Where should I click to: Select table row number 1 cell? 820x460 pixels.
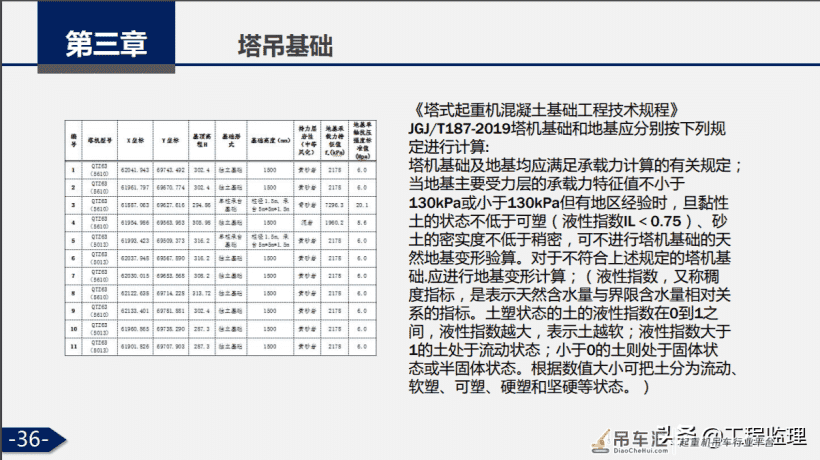[73, 170]
